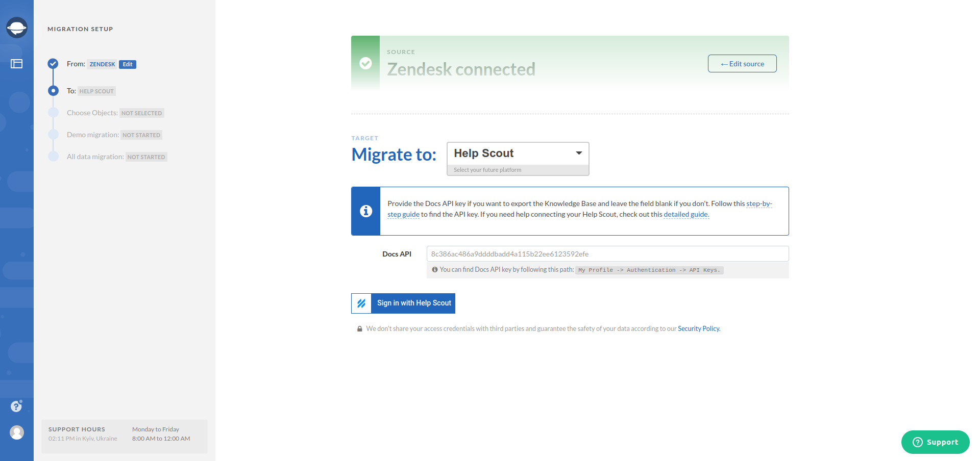Click the '8:00 AM to 12:00 AM' hours text
Image resolution: width=980 pixels, height=461 pixels.
tap(161, 439)
